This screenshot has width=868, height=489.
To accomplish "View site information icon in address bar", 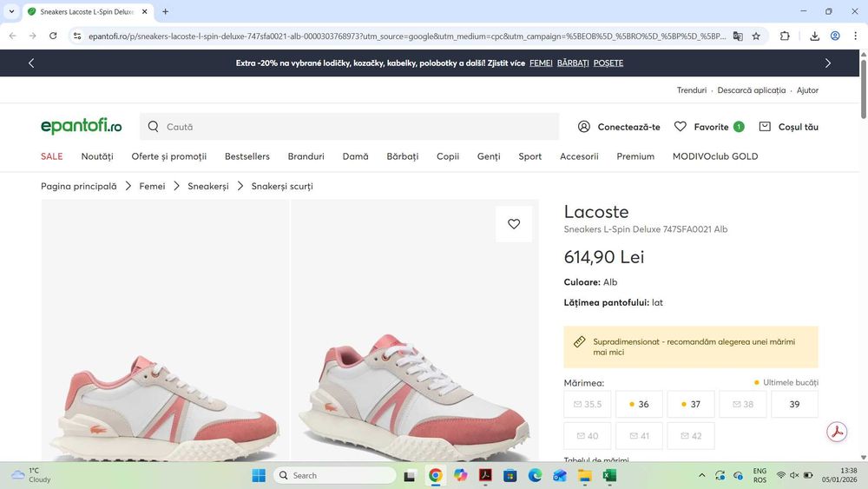I will tap(77, 36).
